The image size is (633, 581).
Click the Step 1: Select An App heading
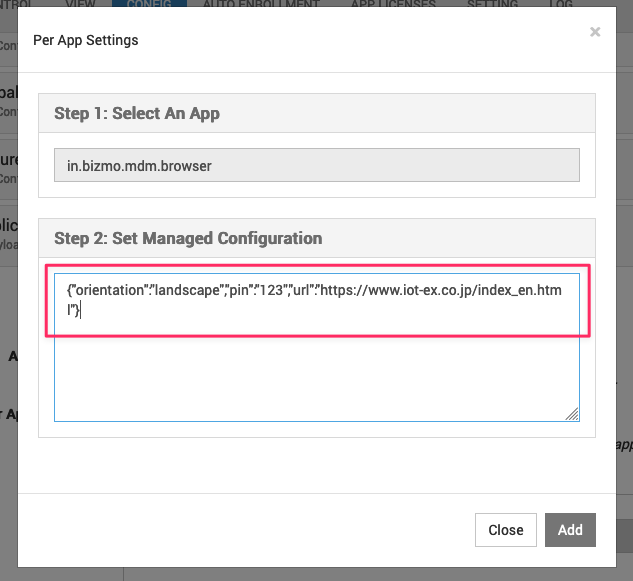137,113
